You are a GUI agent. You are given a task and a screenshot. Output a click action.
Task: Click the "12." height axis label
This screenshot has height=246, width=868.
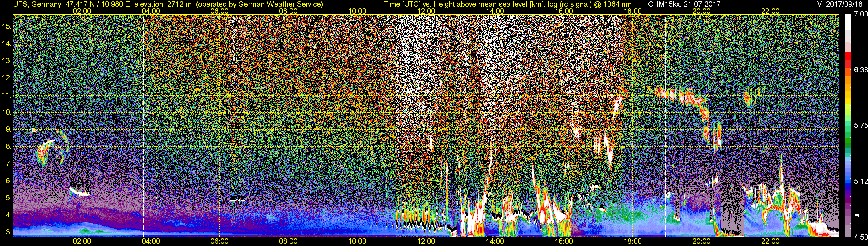click(x=7, y=78)
